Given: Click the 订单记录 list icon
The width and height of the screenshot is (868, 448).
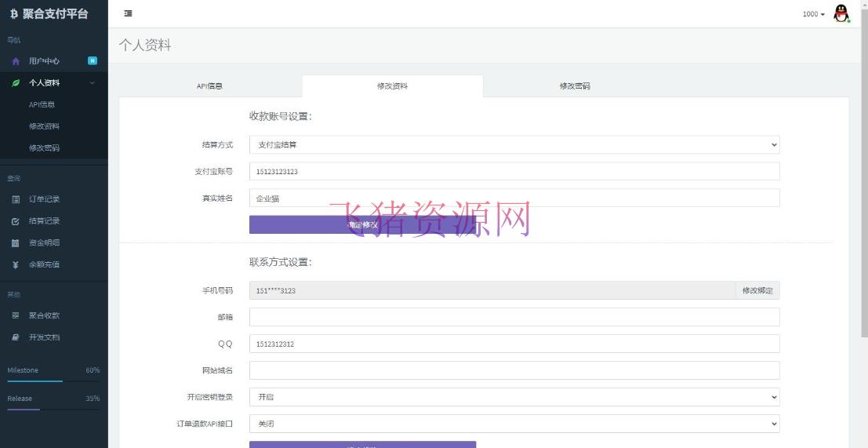Looking at the screenshot, I should click(16, 199).
